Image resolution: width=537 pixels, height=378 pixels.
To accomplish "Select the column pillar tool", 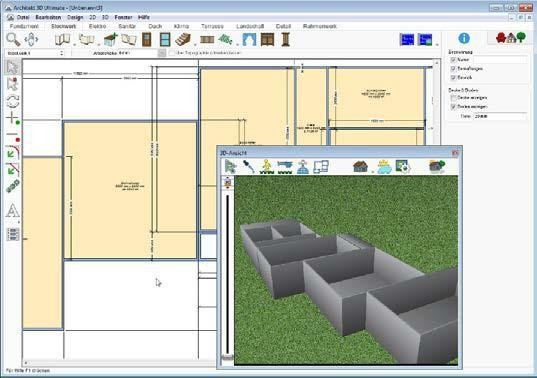I will 286,39.
